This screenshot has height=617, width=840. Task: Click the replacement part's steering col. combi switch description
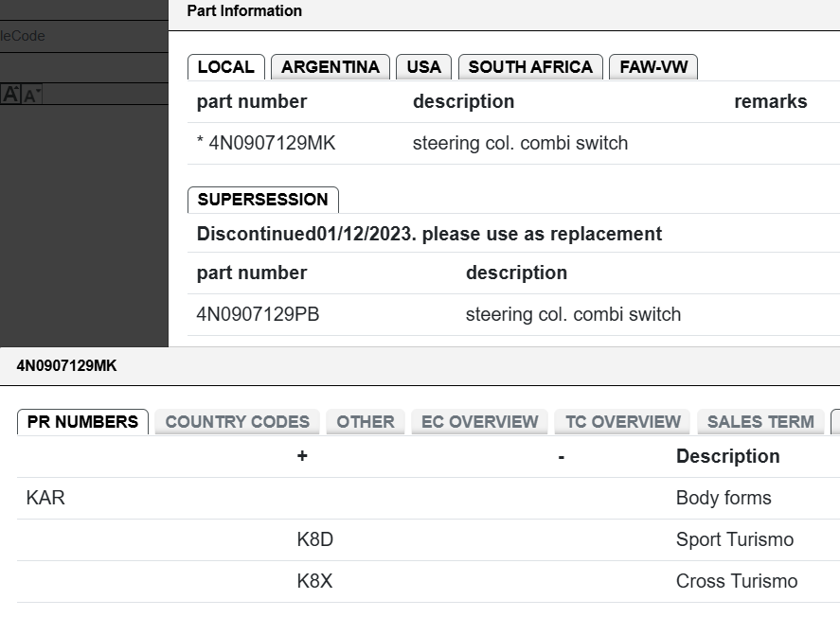573,315
